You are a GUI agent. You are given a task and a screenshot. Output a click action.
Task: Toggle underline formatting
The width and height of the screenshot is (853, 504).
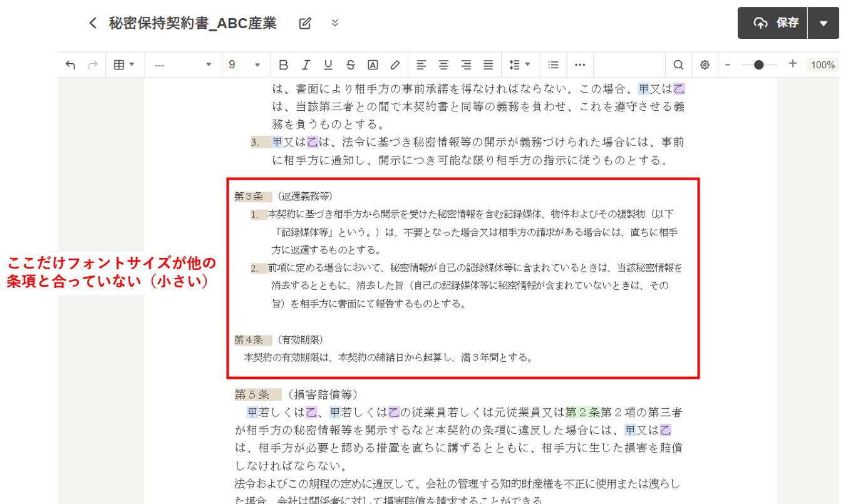(328, 64)
